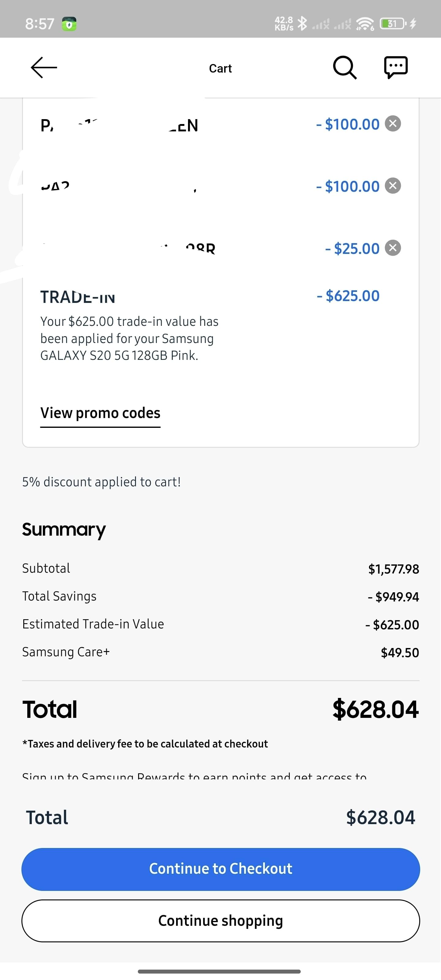The image size is (441, 980).
Task: Open search with magnifier icon
Action: tap(345, 68)
